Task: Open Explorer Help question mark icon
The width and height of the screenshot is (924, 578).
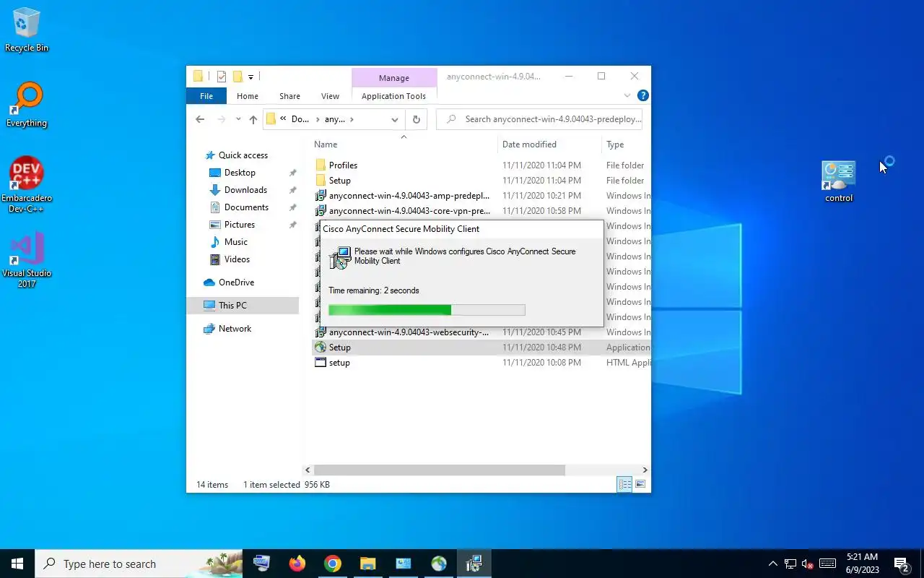Action: [642, 95]
